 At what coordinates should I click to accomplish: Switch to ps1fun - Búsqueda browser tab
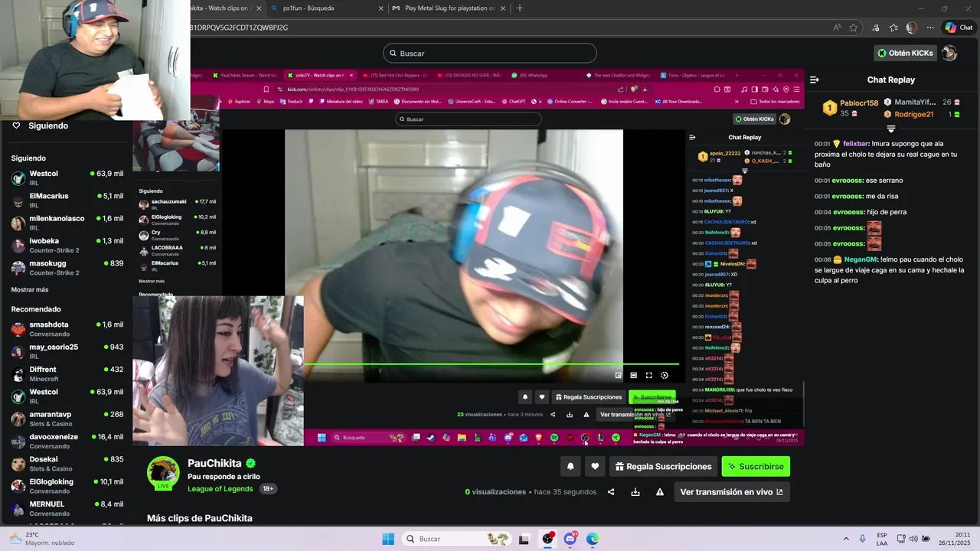point(327,8)
